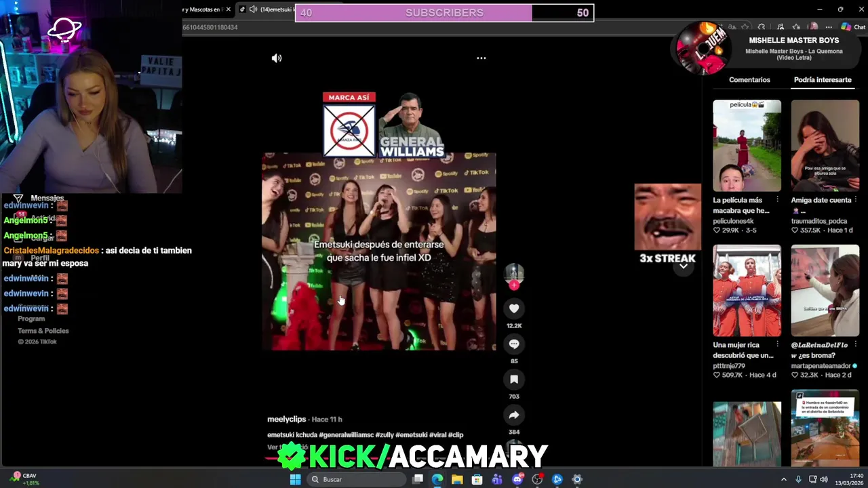Image resolution: width=868 pixels, height=488 pixels.
Task: Click the title 'La película más macabra que he...'
Action: click(741, 205)
